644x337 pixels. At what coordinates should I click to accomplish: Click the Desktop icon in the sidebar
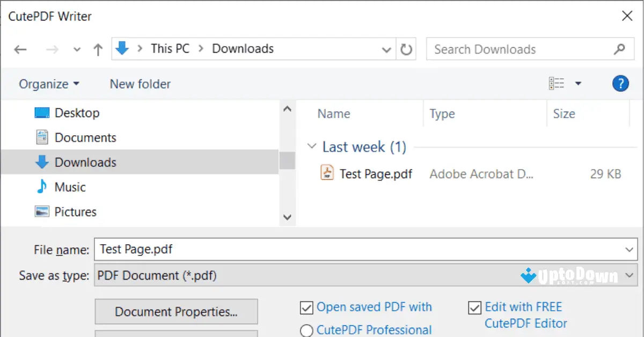pyautogui.click(x=43, y=113)
